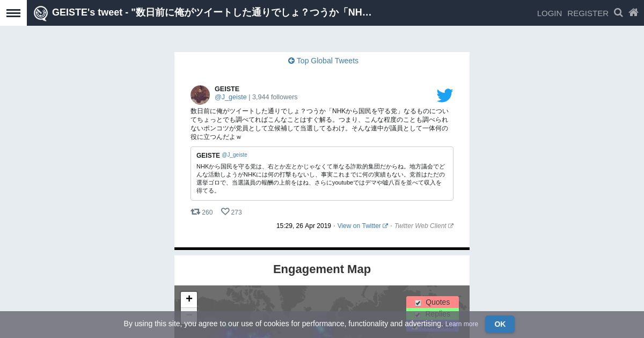
Task: Click GEISTE profile avatar
Action: click(200, 95)
